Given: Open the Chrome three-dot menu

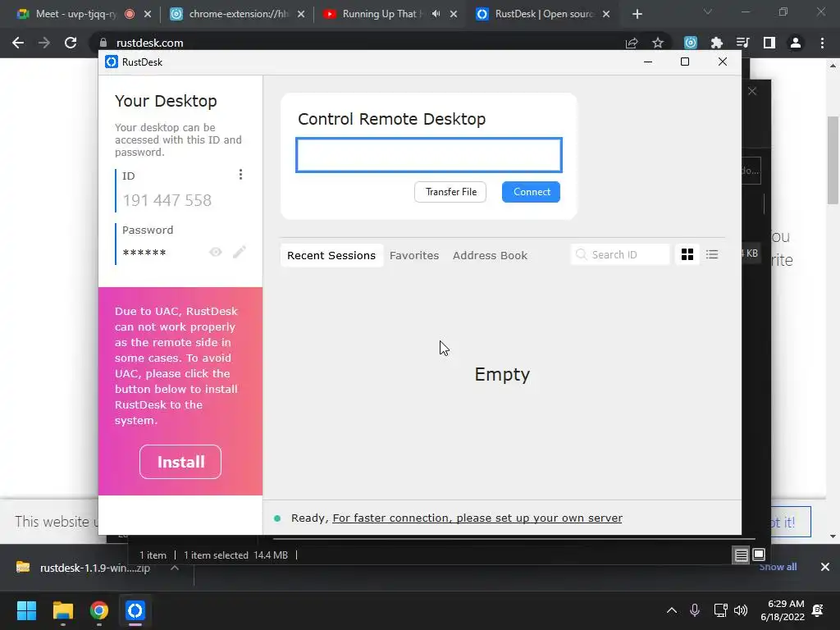Looking at the screenshot, I should [x=822, y=43].
